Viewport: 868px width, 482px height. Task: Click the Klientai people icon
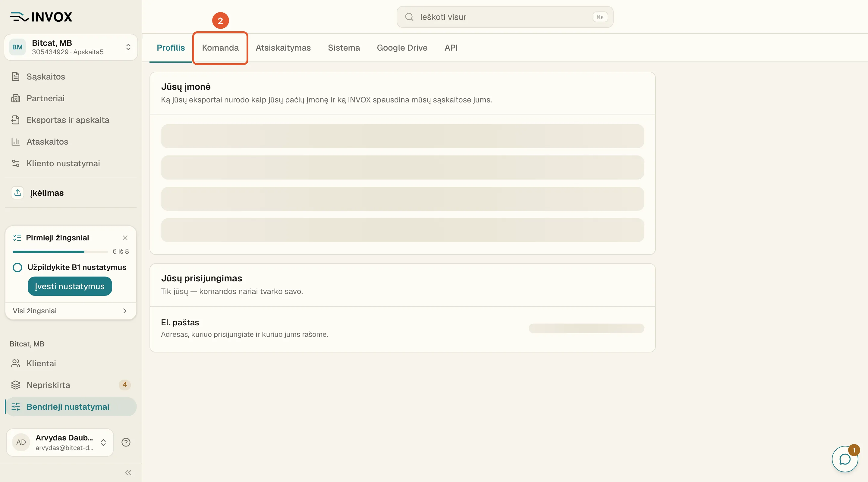pyautogui.click(x=15, y=363)
